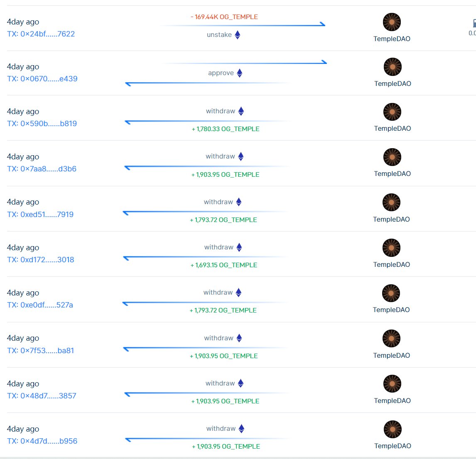Click the Ethereum icon beside the approve label
476x459 pixels.
click(x=239, y=73)
